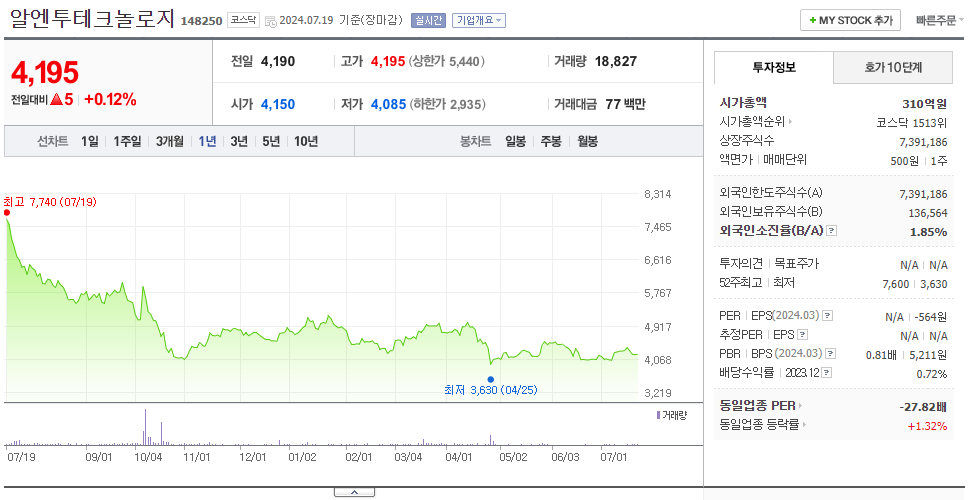The width and height of the screenshot is (968, 500).
Task: Click the 최고 7,740 (07/19) chart label
Action: coord(50,202)
